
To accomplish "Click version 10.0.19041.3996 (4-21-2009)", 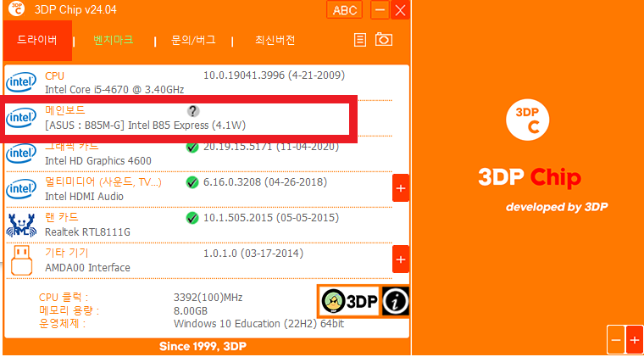I will pyautogui.click(x=274, y=75).
